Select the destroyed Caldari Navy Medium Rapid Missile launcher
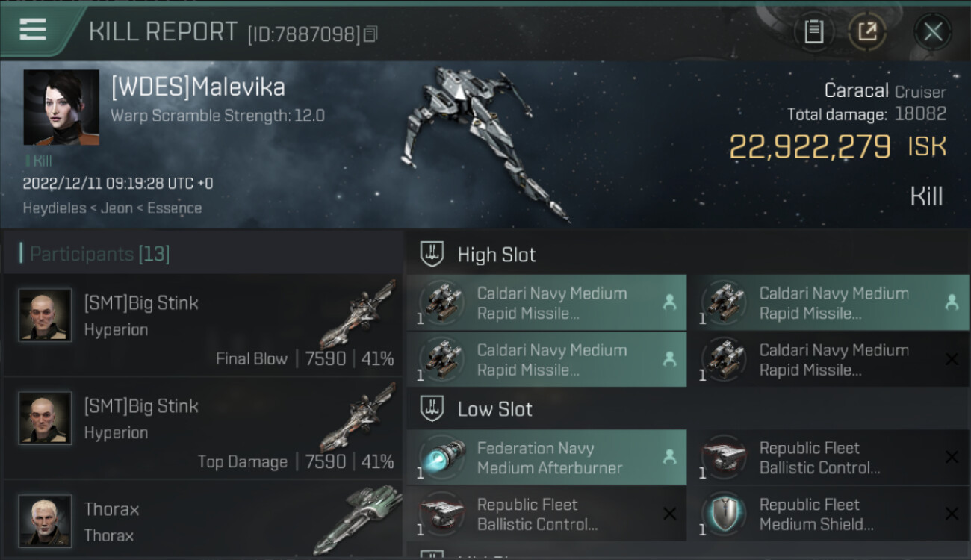The image size is (971, 560). [x=829, y=359]
